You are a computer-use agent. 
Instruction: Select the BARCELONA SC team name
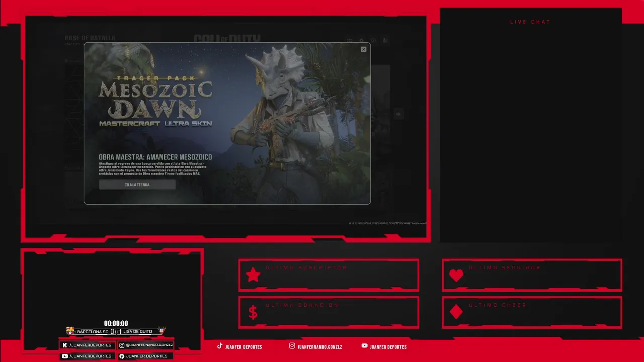(x=93, y=332)
